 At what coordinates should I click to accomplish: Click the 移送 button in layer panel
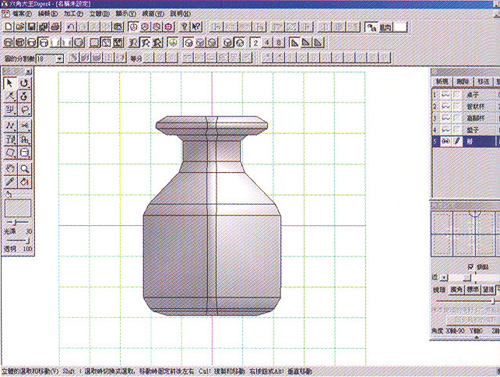pyautogui.click(x=483, y=81)
